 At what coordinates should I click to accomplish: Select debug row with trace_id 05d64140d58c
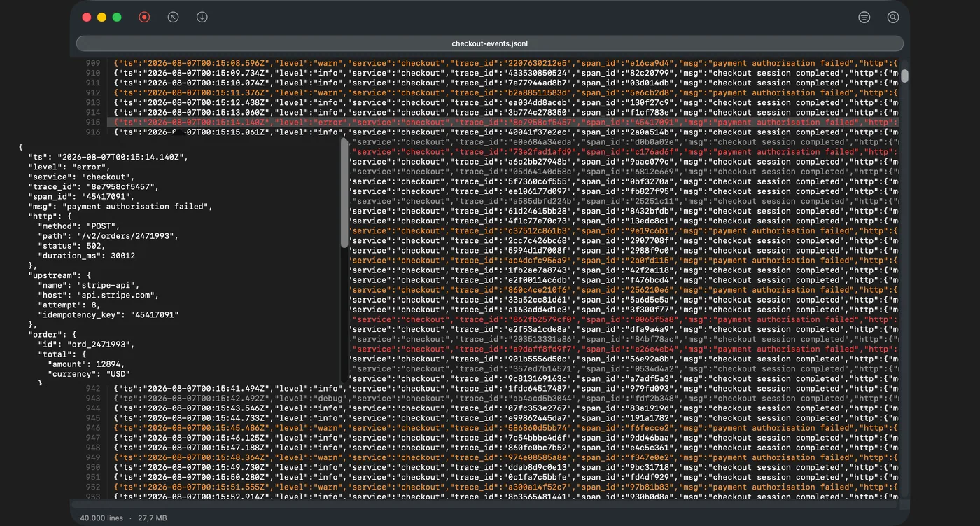coord(624,172)
